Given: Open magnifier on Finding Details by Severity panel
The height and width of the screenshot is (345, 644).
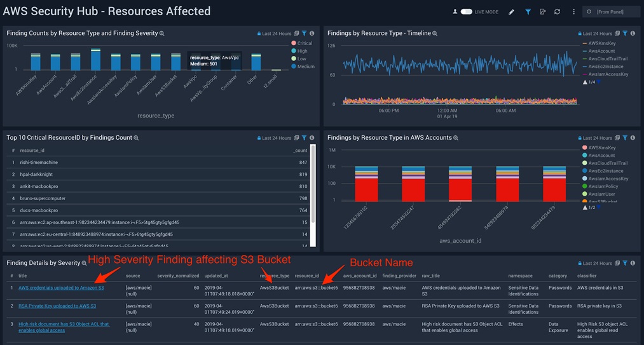Looking at the screenshot, I should click(84, 263).
